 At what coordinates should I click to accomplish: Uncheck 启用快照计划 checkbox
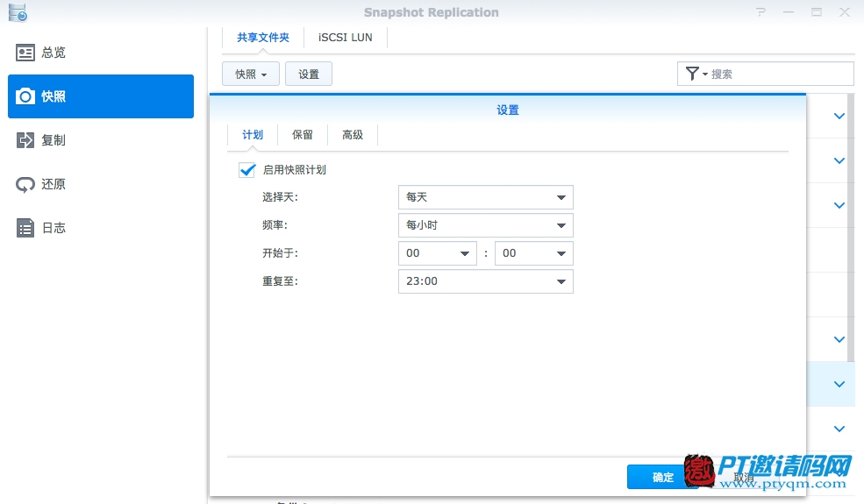coord(246,170)
